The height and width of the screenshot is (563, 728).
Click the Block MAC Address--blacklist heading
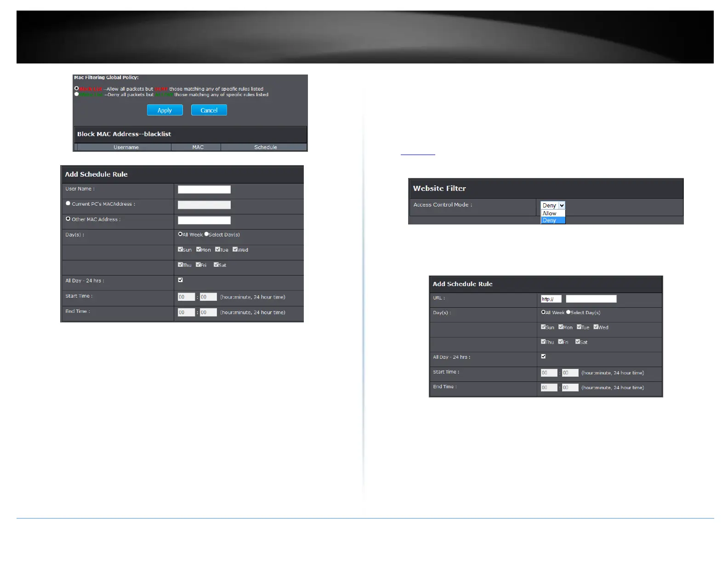pyautogui.click(x=124, y=134)
